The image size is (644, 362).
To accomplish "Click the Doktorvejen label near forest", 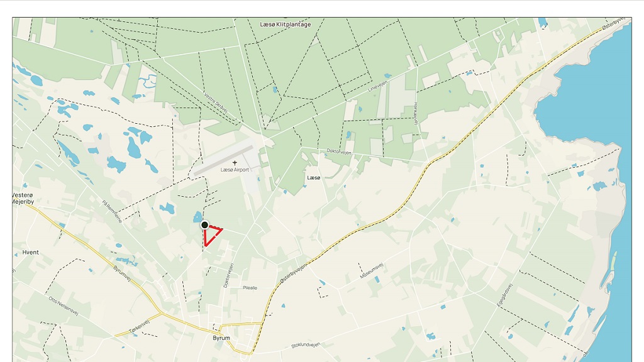I will (x=339, y=151).
